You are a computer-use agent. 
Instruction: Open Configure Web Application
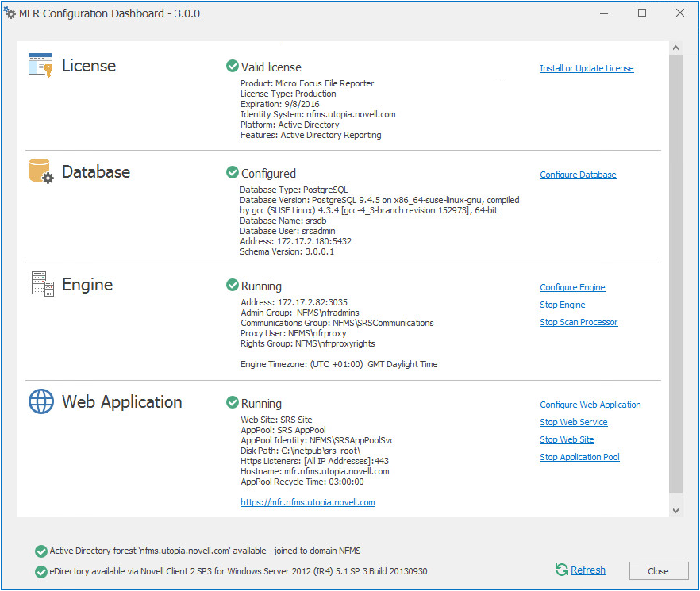click(x=590, y=404)
